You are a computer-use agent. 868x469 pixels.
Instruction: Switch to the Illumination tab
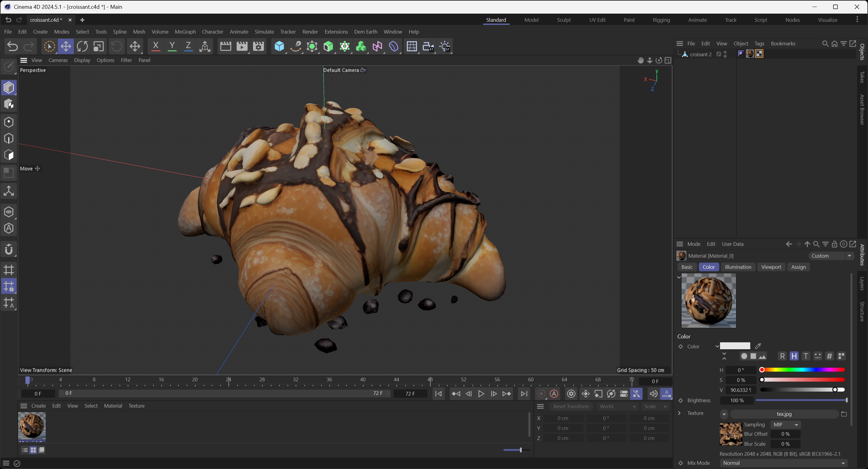tap(738, 267)
